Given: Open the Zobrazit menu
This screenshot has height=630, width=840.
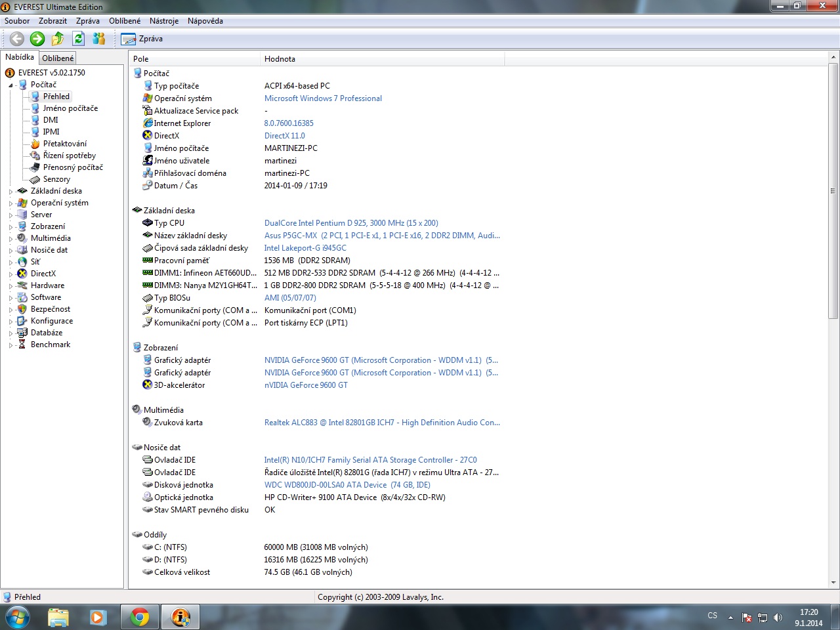Looking at the screenshot, I should pyautogui.click(x=52, y=21).
